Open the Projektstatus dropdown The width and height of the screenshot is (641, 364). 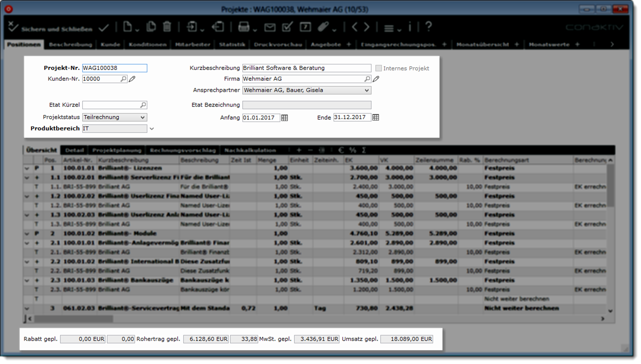pos(142,117)
